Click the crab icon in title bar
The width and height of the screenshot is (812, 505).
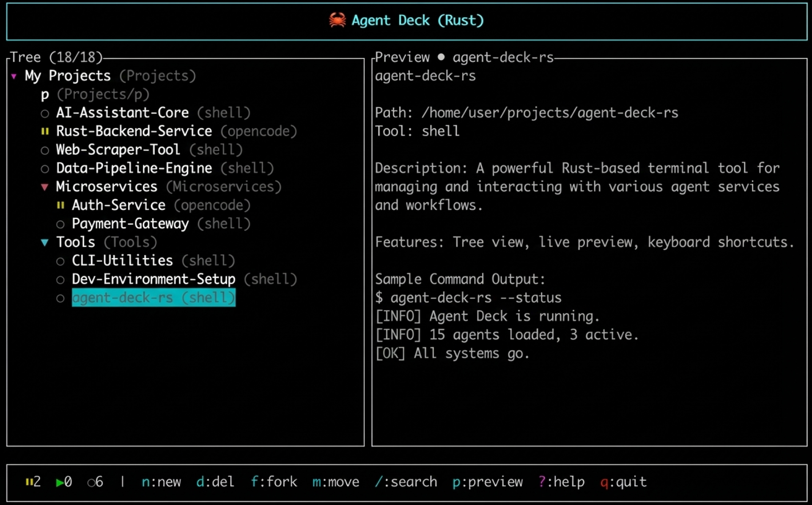pos(337,20)
